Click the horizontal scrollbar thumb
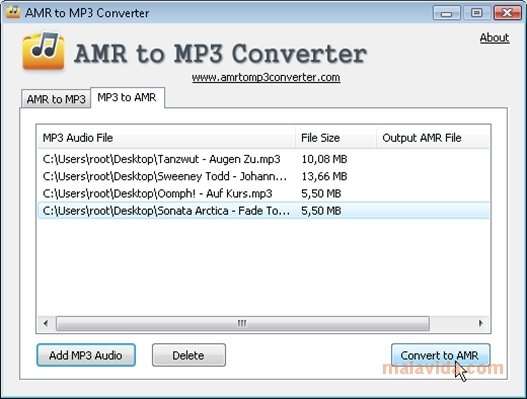Screen dimensions: 527x399 coord(242,323)
